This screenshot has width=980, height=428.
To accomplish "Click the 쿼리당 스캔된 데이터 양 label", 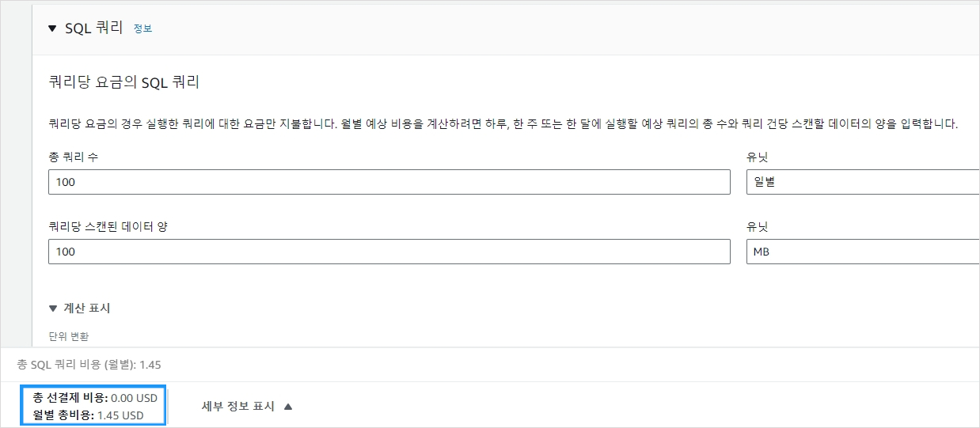I will (108, 226).
